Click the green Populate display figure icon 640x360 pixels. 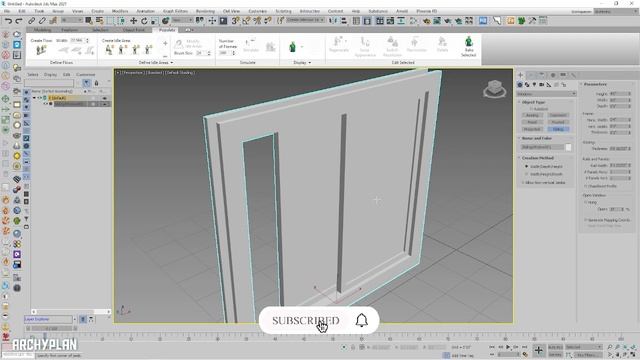[292, 47]
